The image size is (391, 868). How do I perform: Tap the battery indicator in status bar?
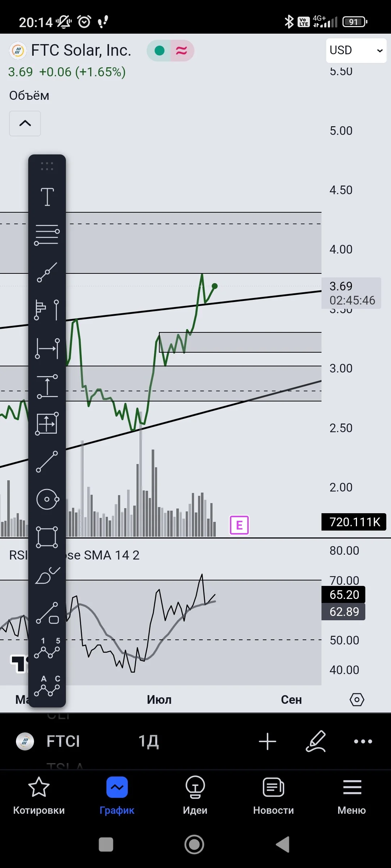(x=355, y=22)
